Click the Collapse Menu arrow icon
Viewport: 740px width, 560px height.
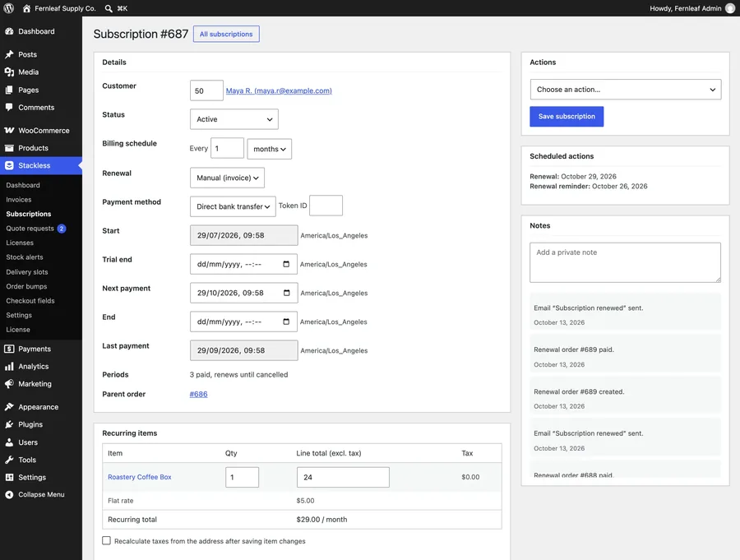point(9,494)
